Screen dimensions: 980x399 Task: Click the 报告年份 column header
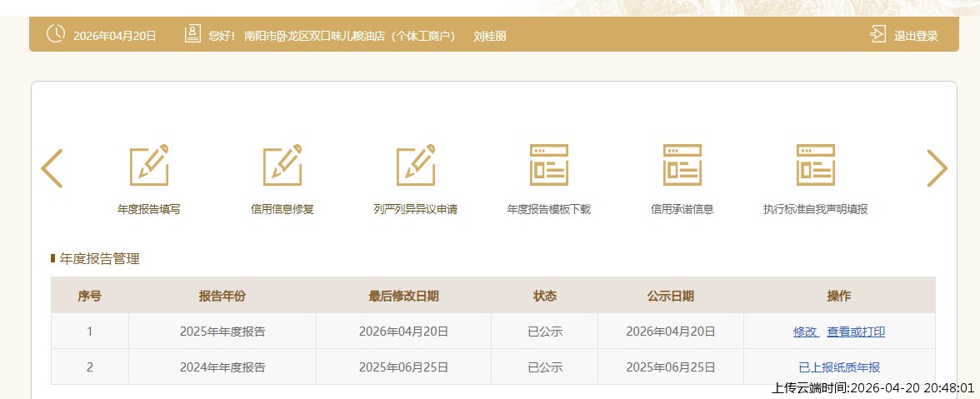coord(222,296)
